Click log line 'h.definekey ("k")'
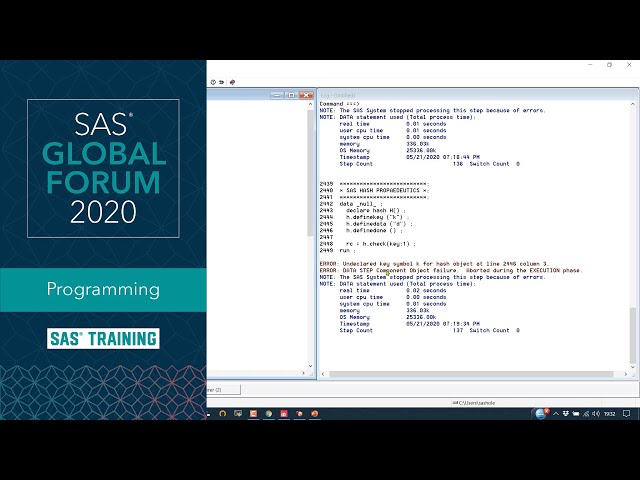Image resolution: width=640 pixels, height=480 pixels. 378,217
